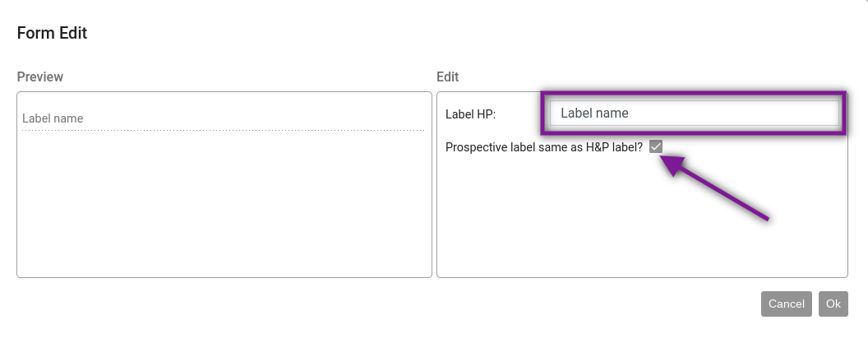868x357 pixels.
Task: Click the dotted underline below Preview label
Action: pyautogui.click(x=223, y=130)
